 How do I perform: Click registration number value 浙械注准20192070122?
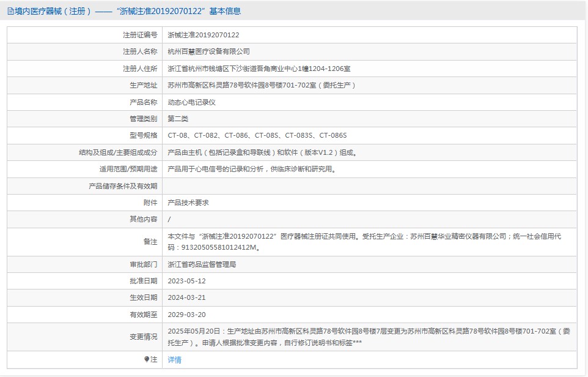pos(204,35)
